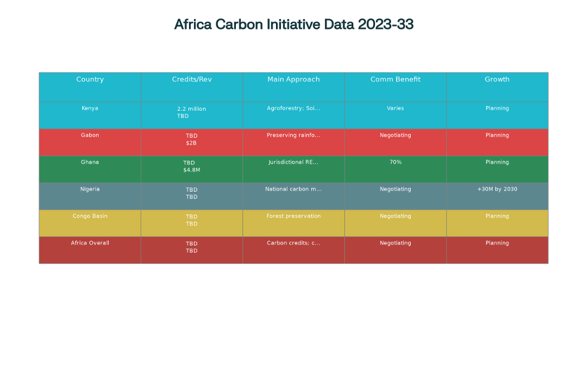
Task: Click the Africa Carbon Initiative Data title
Action: pyautogui.click(x=294, y=24)
